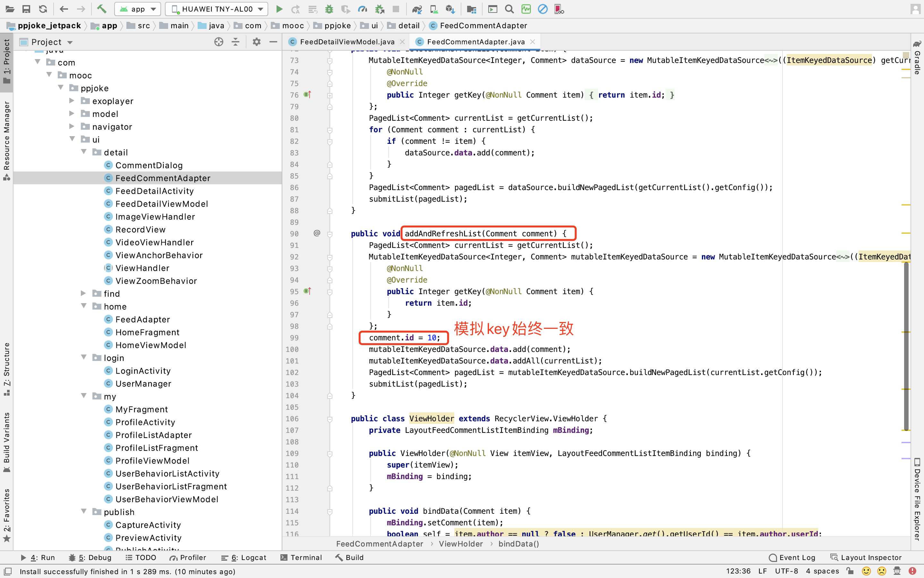Start debugging with the bug icon

pyautogui.click(x=329, y=9)
